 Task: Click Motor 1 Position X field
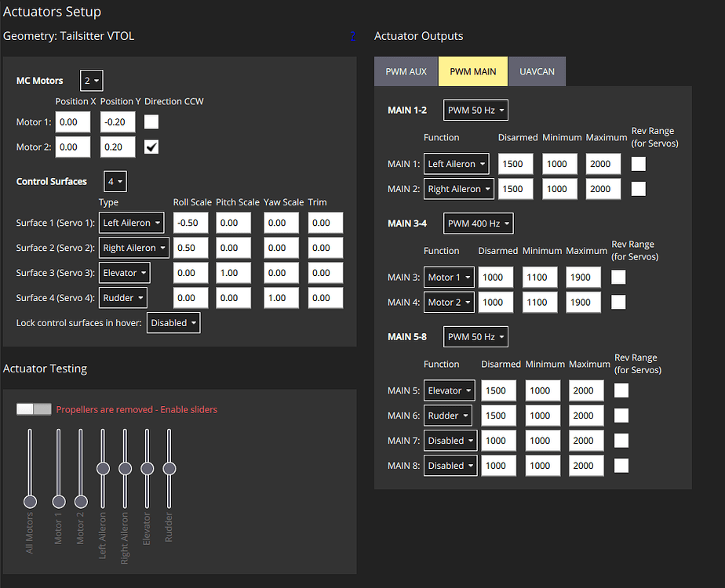[x=73, y=122]
